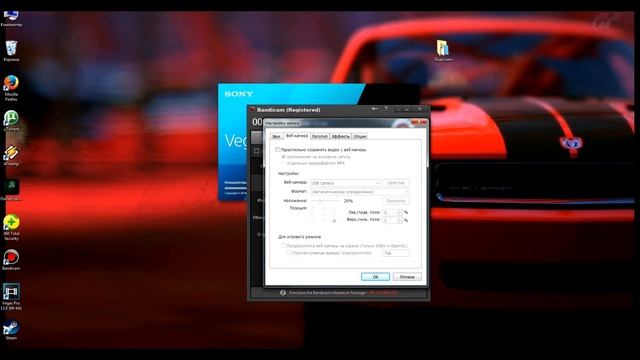This screenshot has width=640, height=360.
Task: Switch to the Sound tab
Action: click(276, 136)
